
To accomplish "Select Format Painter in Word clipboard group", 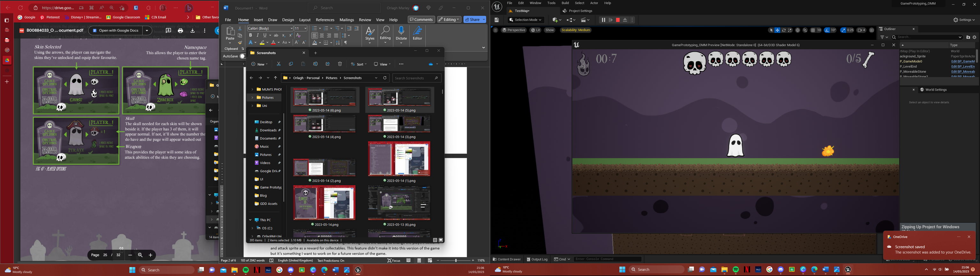I will pyautogui.click(x=240, y=43).
